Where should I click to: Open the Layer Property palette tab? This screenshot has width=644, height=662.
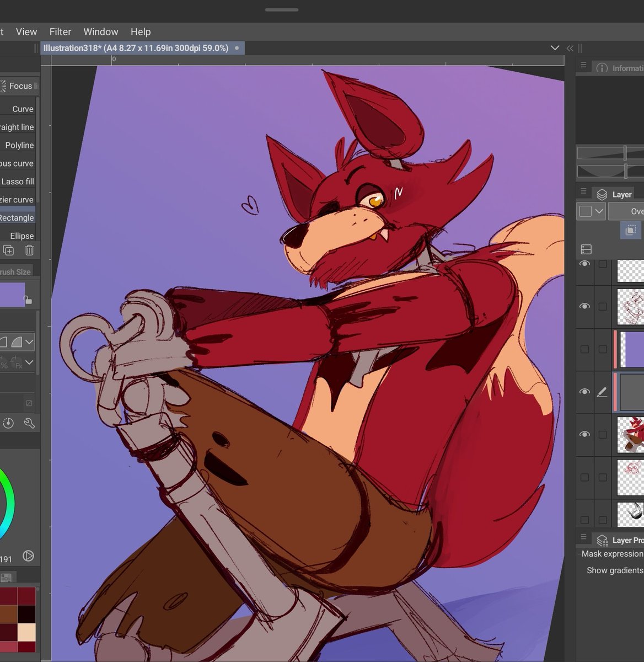coord(619,540)
